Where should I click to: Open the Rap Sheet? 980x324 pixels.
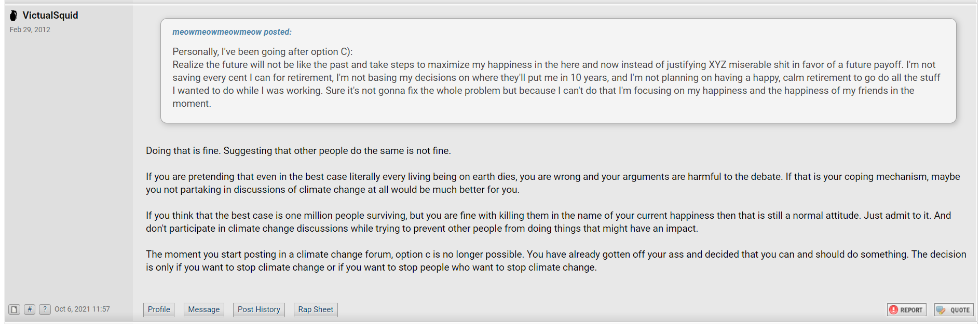click(316, 309)
